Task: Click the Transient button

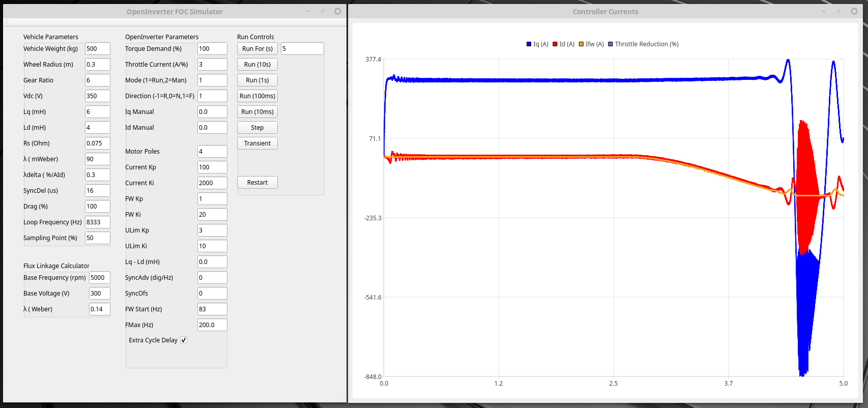Action: [x=257, y=143]
